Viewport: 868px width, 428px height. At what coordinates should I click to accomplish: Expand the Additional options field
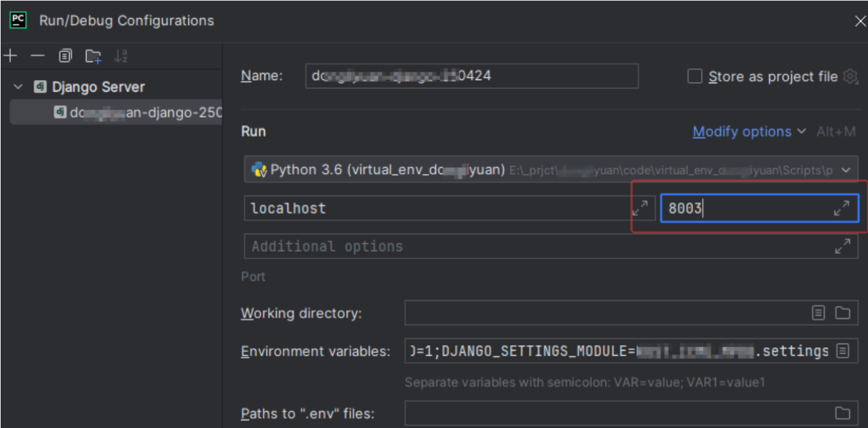(x=842, y=246)
